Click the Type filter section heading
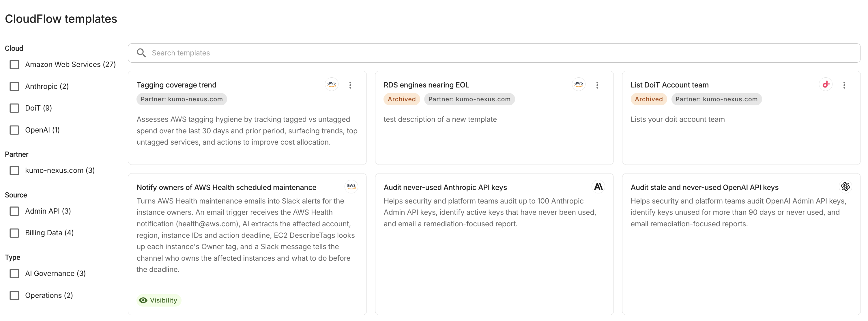Viewport: 868px width, 321px height. click(12, 257)
